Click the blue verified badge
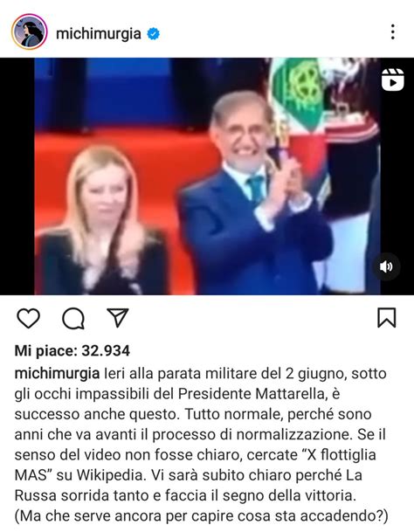Screen dimensions: 414x532 click(x=154, y=33)
